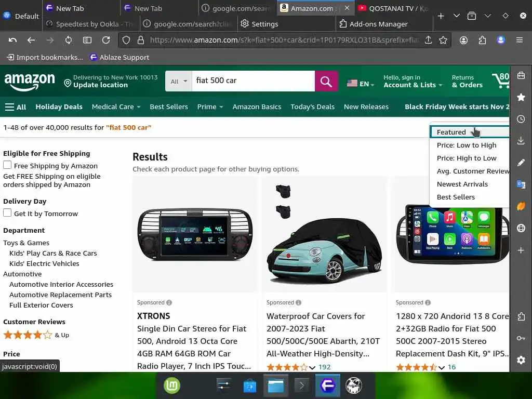Screen dimensions: 532x399
Task: Select Best Sellers sort option
Action: (x=470, y=197)
